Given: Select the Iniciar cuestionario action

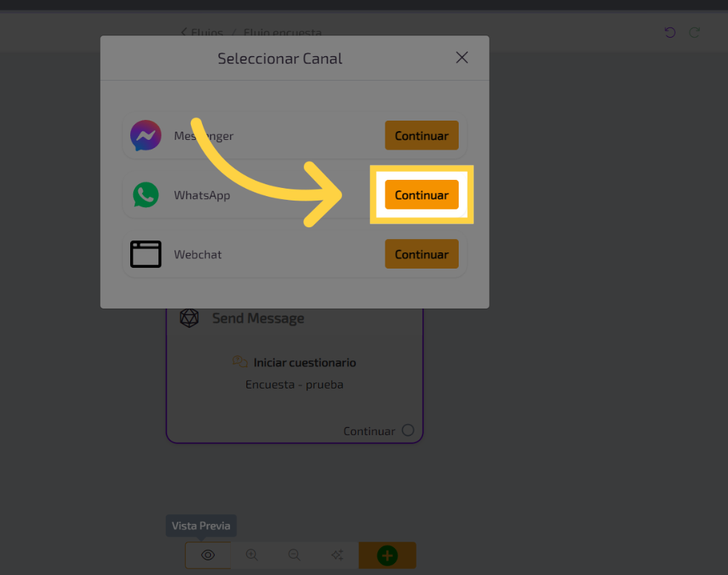Looking at the screenshot, I should (304, 363).
